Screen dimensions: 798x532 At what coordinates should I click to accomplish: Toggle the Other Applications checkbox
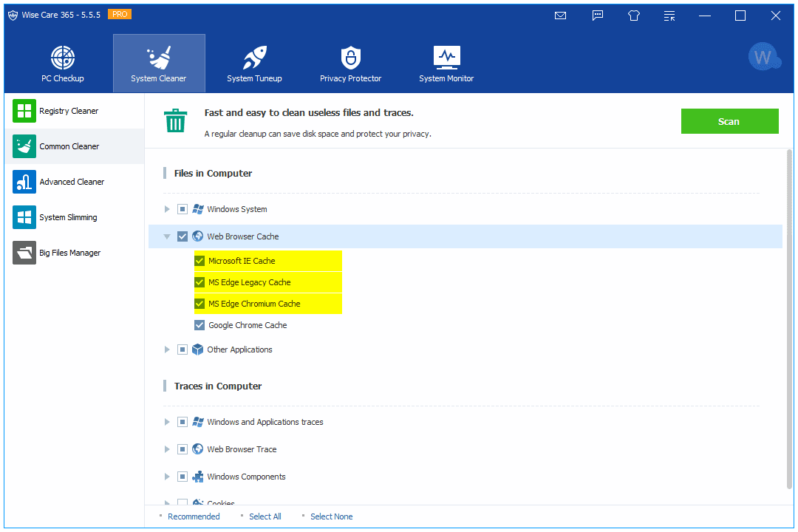point(183,349)
